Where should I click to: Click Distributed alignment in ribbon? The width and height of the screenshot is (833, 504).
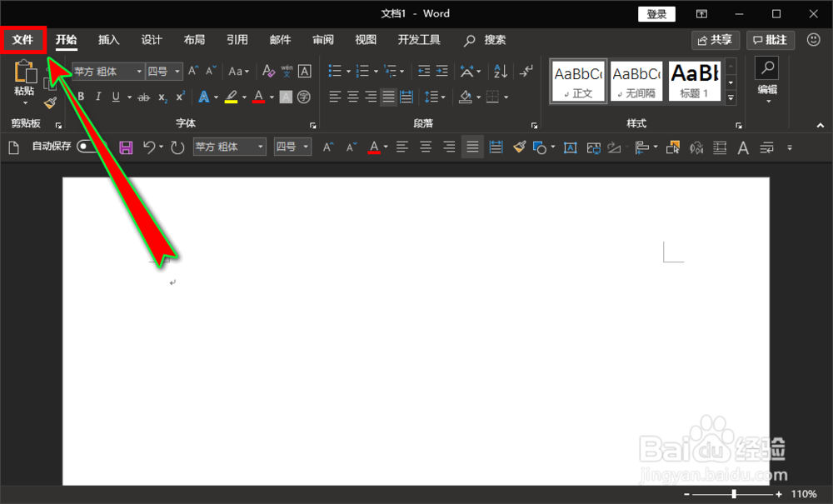pyautogui.click(x=407, y=97)
